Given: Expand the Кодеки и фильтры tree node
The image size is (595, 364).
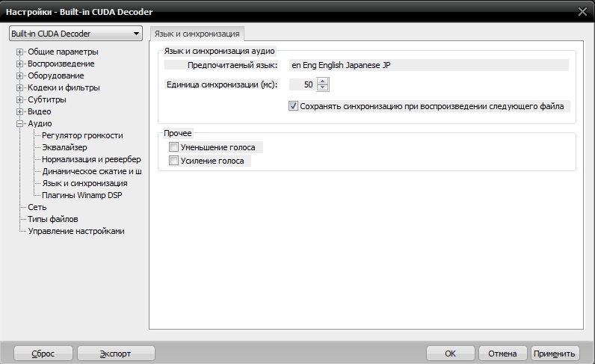Looking at the screenshot, I should coord(19,87).
